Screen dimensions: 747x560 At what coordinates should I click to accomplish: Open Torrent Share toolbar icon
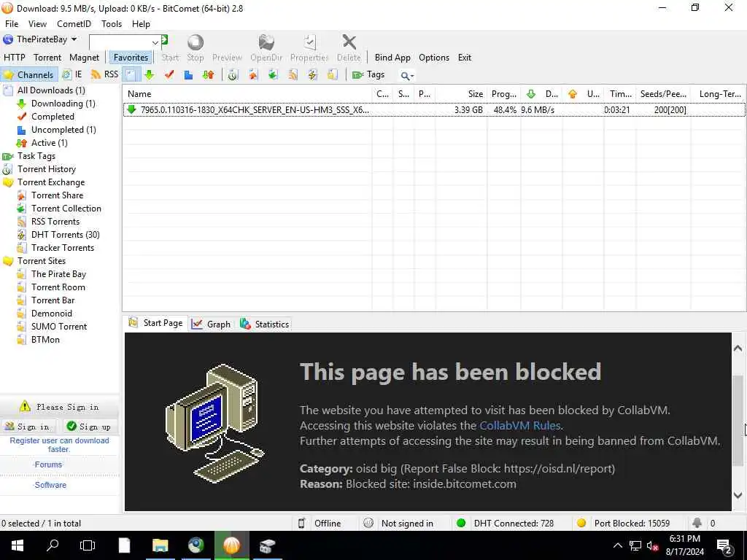coord(253,75)
